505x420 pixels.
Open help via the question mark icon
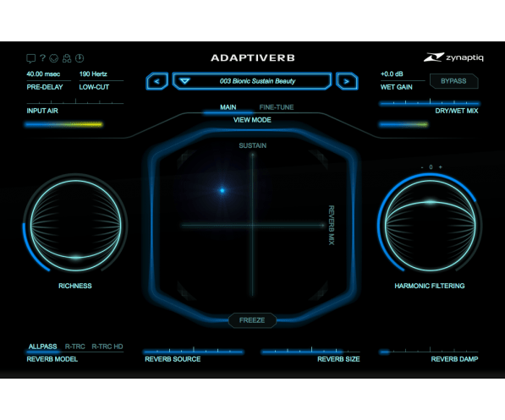click(x=42, y=58)
